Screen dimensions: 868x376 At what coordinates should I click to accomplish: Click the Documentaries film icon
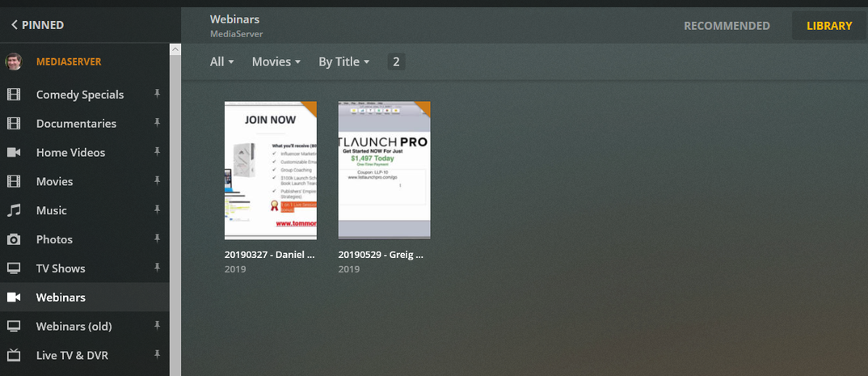[14, 124]
